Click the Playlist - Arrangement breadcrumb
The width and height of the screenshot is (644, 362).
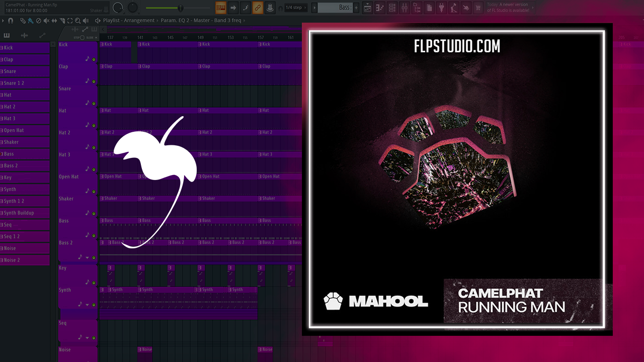(129, 21)
